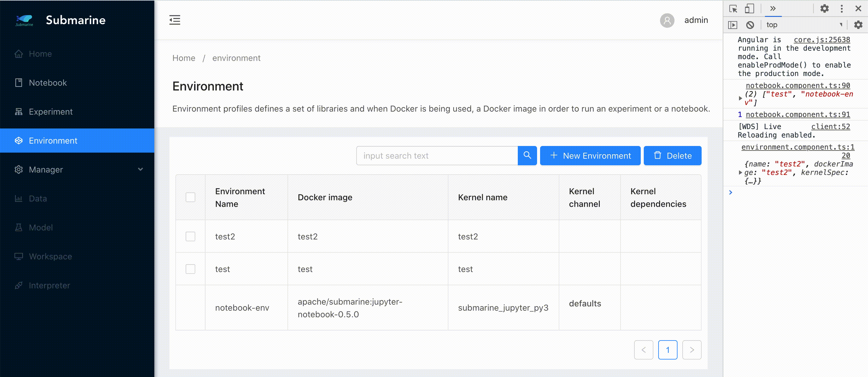Click the input search text field
This screenshot has height=377, width=868.
pos(437,155)
